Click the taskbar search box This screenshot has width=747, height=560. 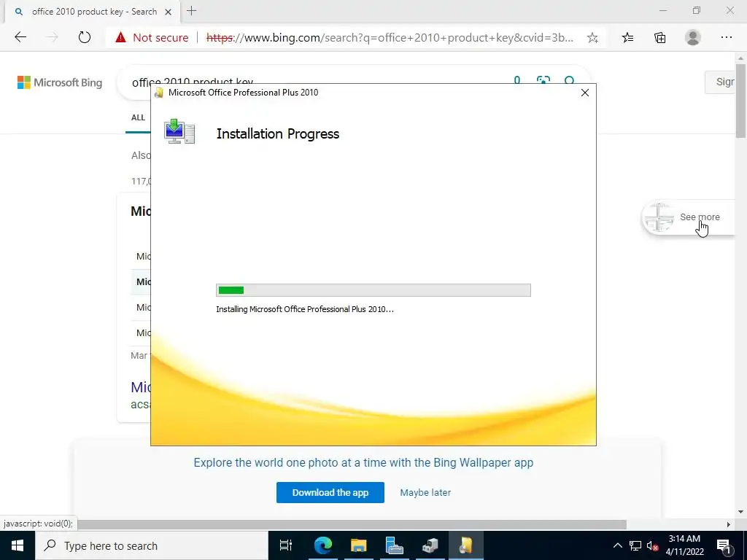(152, 545)
